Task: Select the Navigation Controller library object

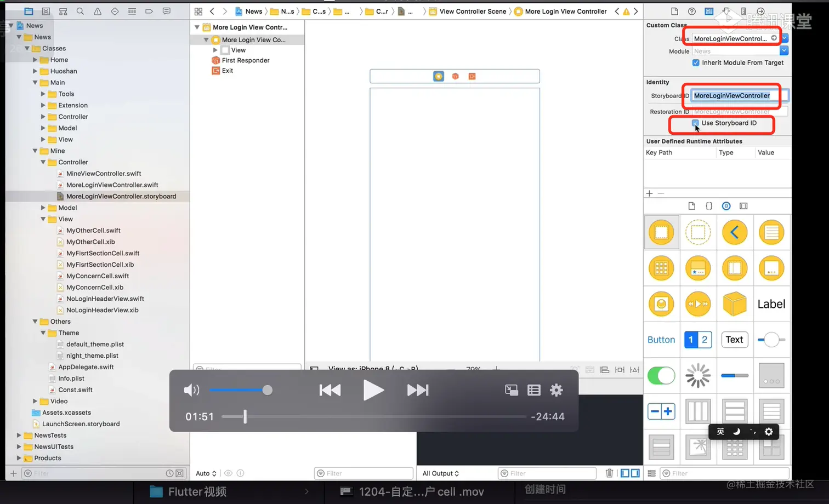Action: [735, 232]
